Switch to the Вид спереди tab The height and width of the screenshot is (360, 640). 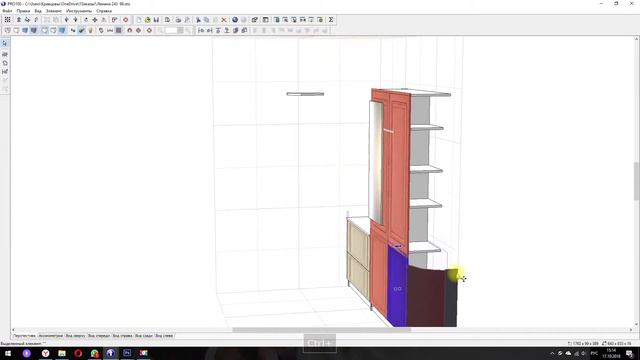click(x=99, y=336)
